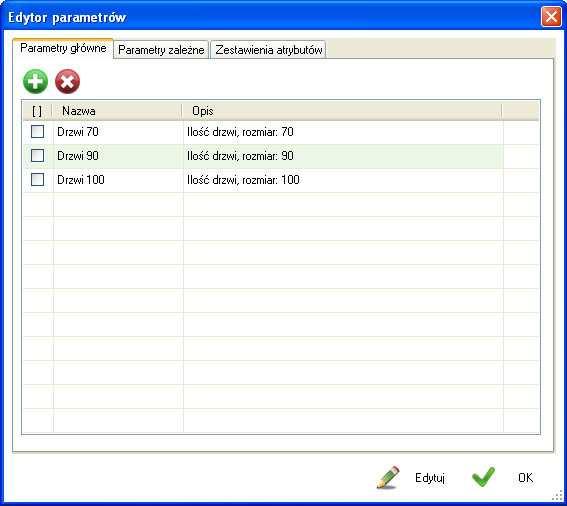Click the pencil Edytuj icon
Image resolution: width=567 pixels, height=506 pixels.
click(388, 477)
